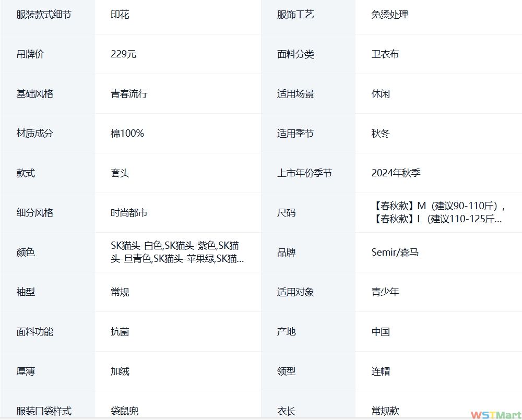This screenshot has height=420, width=522.
Task: Click the 细分风格 value 时尚都市
Action: (x=129, y=213)
